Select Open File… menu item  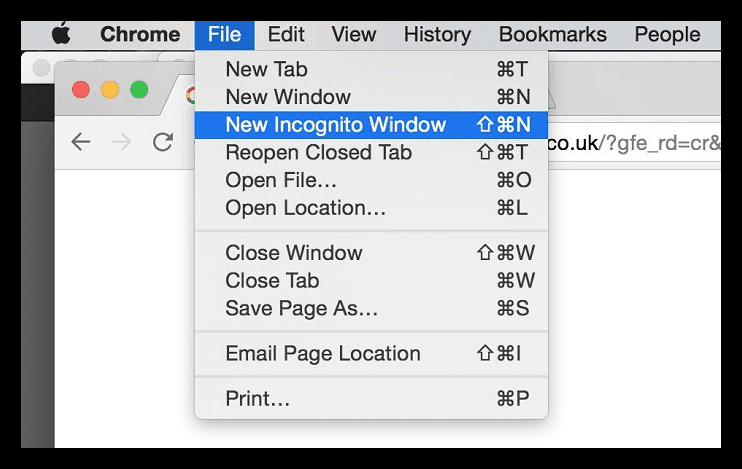pyautogui.click(x=371, y=180)
